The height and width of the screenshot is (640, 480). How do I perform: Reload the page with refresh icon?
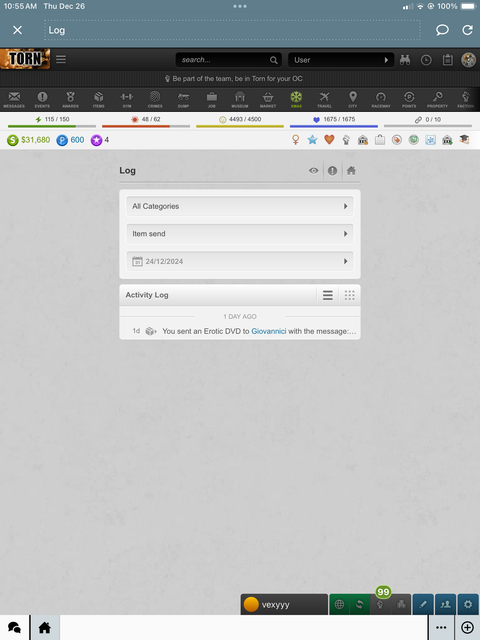(467, 30)
